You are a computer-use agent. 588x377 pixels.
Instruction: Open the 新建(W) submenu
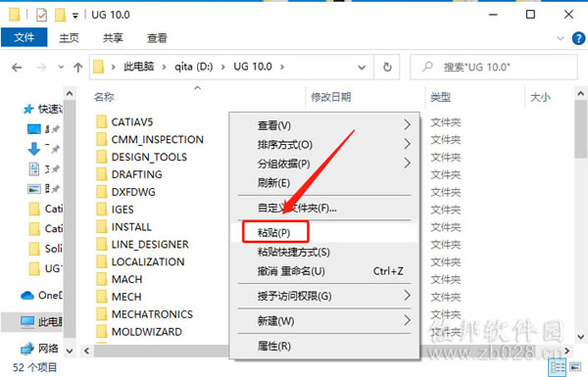click(324, 321)
